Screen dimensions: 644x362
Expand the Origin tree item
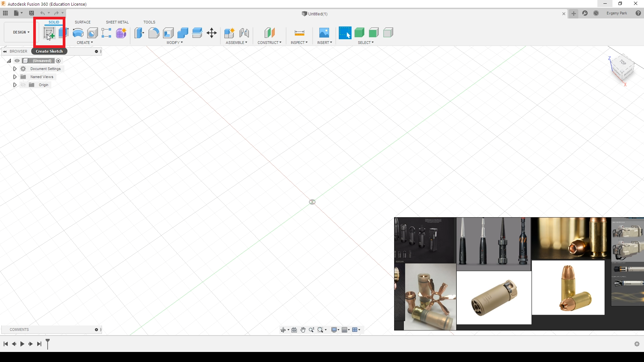(x=15, y=85)
